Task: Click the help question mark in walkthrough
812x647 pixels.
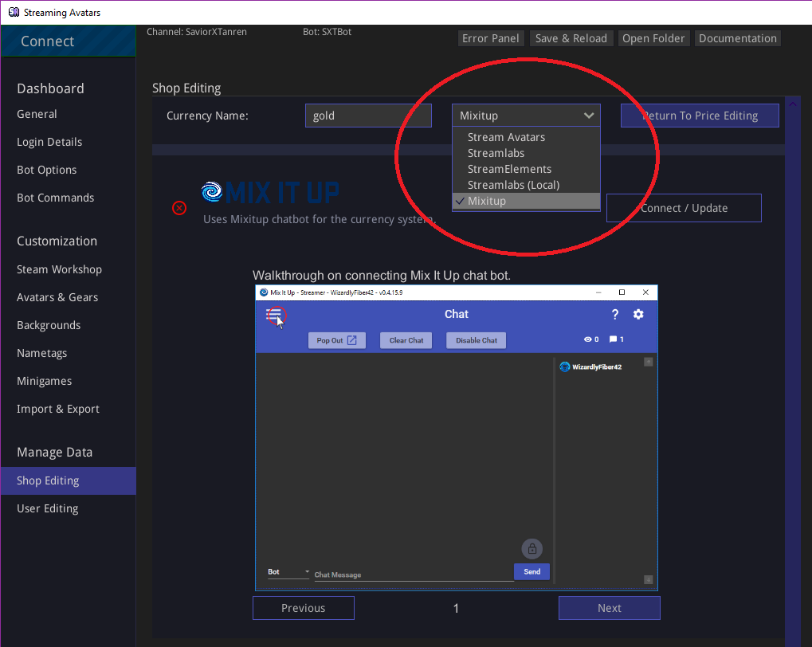Action: [614, 315]
